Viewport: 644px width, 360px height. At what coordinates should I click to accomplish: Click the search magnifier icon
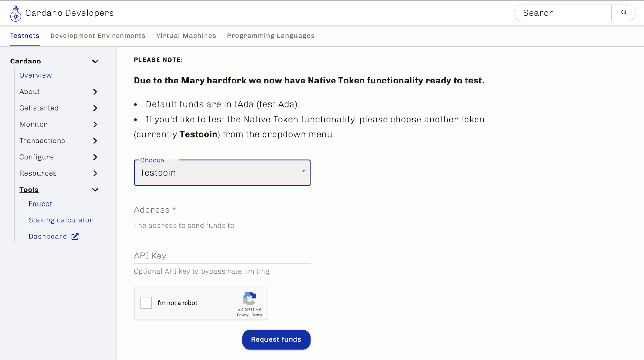624,13
